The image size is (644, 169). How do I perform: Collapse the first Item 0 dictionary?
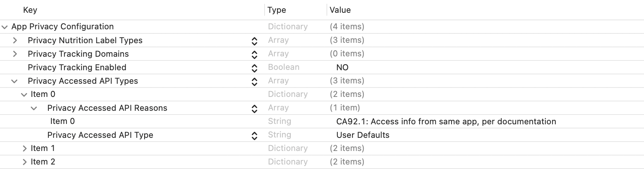24,95
